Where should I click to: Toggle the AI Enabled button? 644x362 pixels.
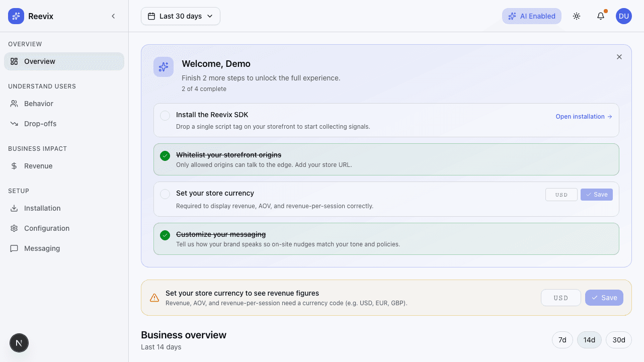click(531, 16)
